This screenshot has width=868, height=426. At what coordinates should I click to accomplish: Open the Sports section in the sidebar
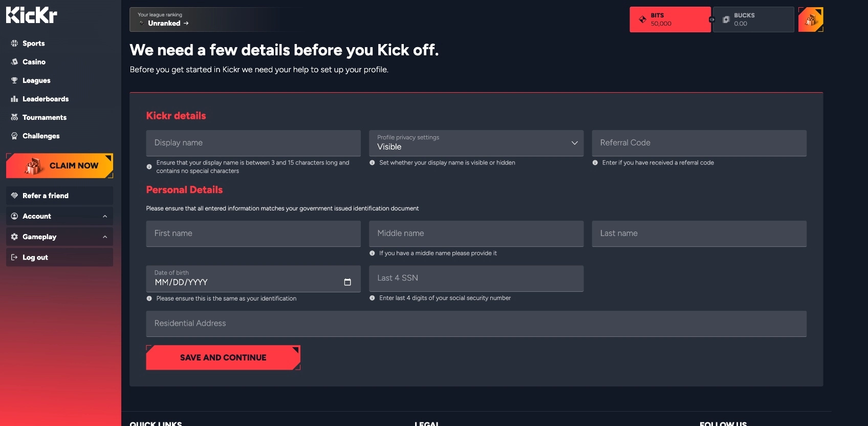coord(33,44)
